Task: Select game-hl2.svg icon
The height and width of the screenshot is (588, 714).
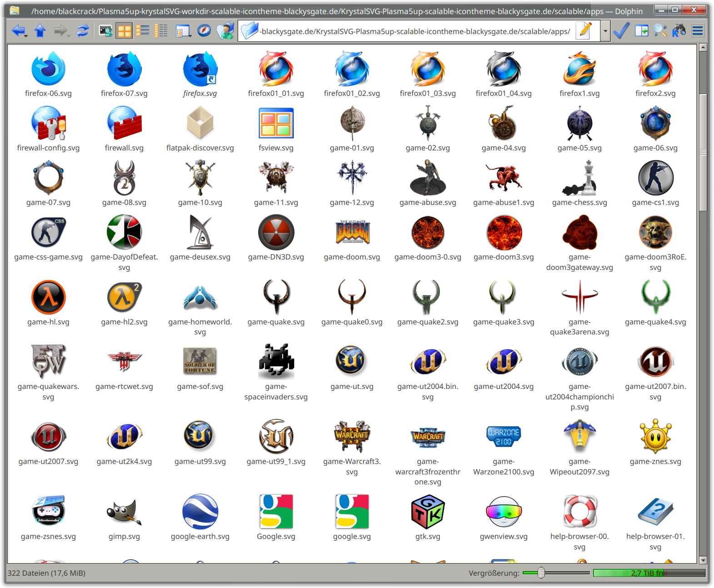Action: tap(124, 298)
